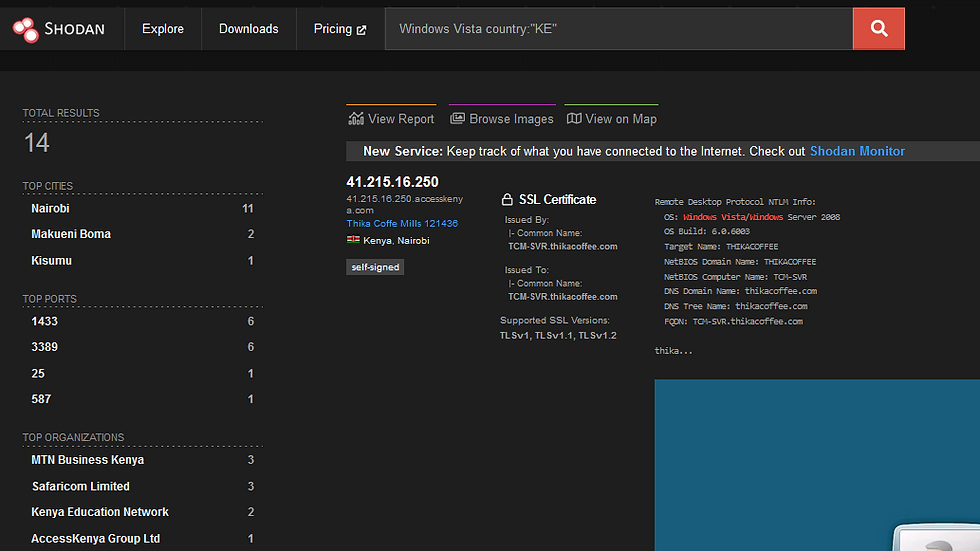Open the View on Map tab
This screenshot has width=980, height=551.
click(x=611, y=118)
